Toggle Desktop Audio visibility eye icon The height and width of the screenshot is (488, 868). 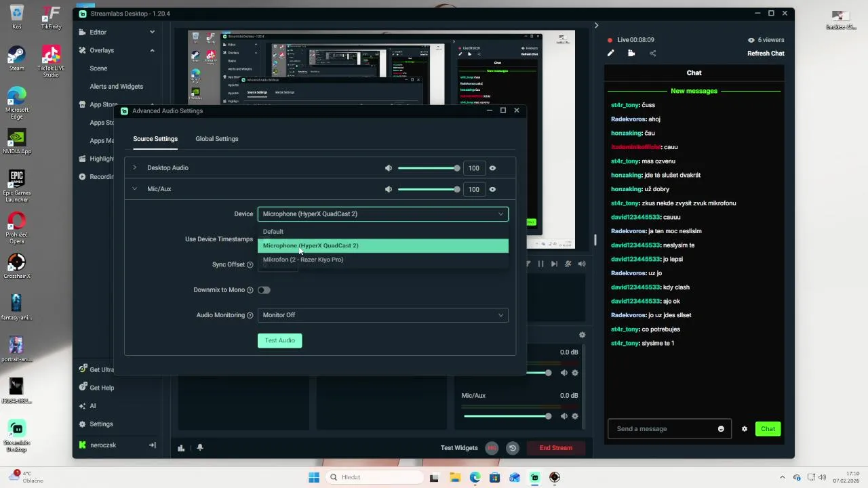coord(492,168)
